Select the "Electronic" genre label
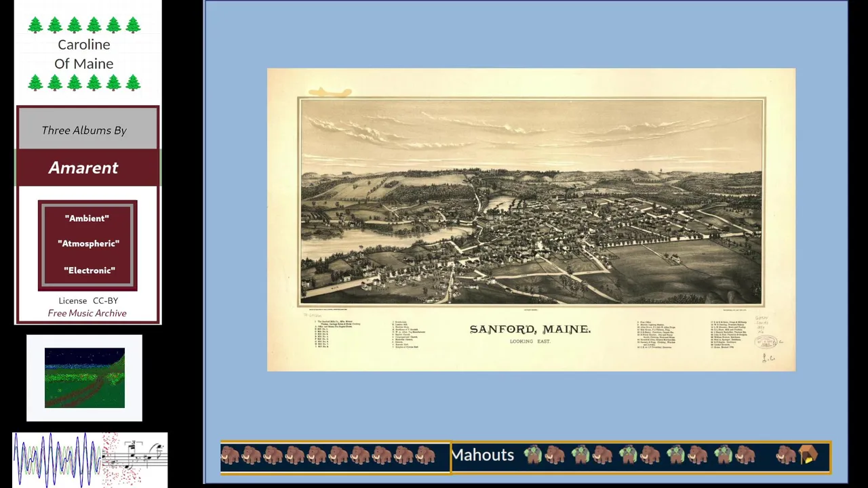The height and width of the screenshot is (488, 868). (89, 270)
